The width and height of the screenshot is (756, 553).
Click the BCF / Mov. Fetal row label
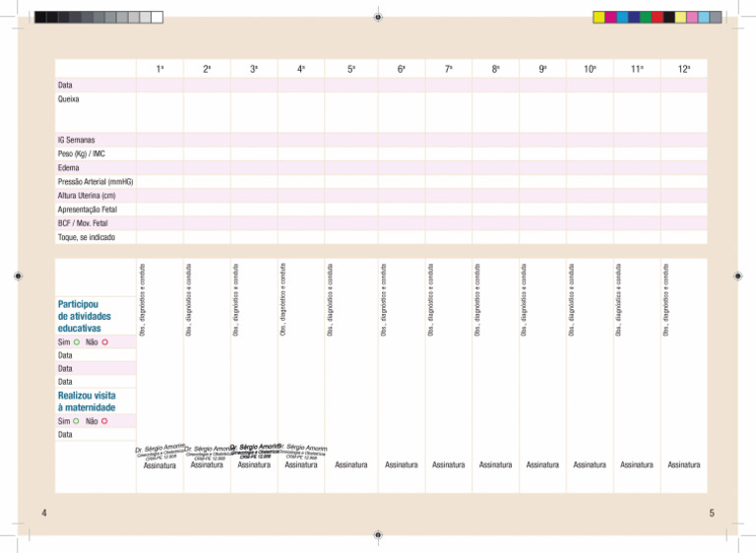coord(83,223)
